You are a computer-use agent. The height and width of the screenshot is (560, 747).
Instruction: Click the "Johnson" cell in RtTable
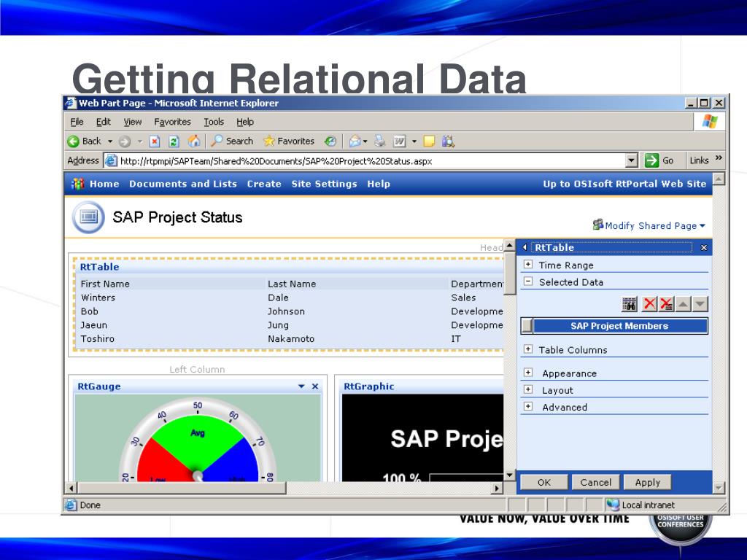(x=286, y=311)
